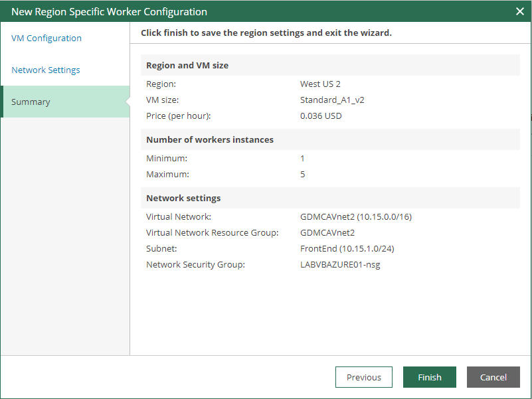This screenshot has height=399, width=532.
Task: Select the Summary step in sidebar
Action: [x=31, y=102]
